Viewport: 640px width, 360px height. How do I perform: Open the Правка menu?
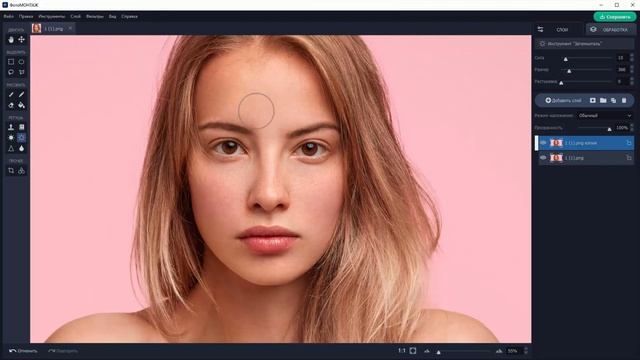(26, 17)
